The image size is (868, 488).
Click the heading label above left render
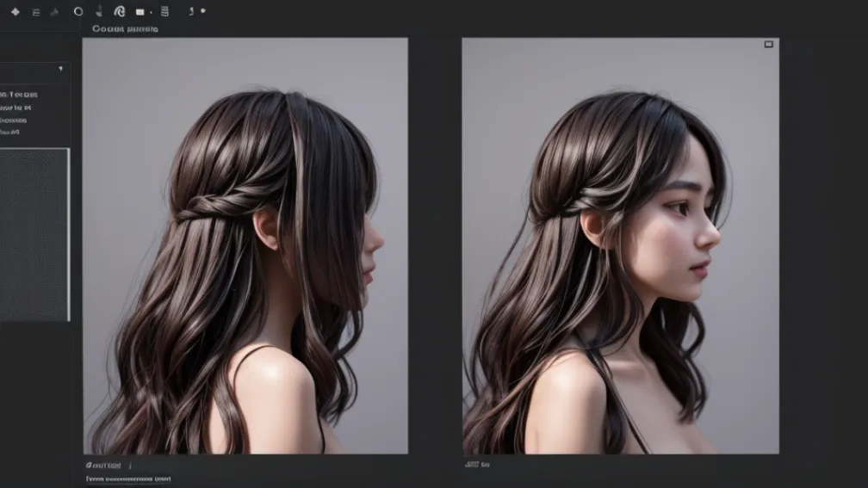pyautogui.click(x=125, y=28)
